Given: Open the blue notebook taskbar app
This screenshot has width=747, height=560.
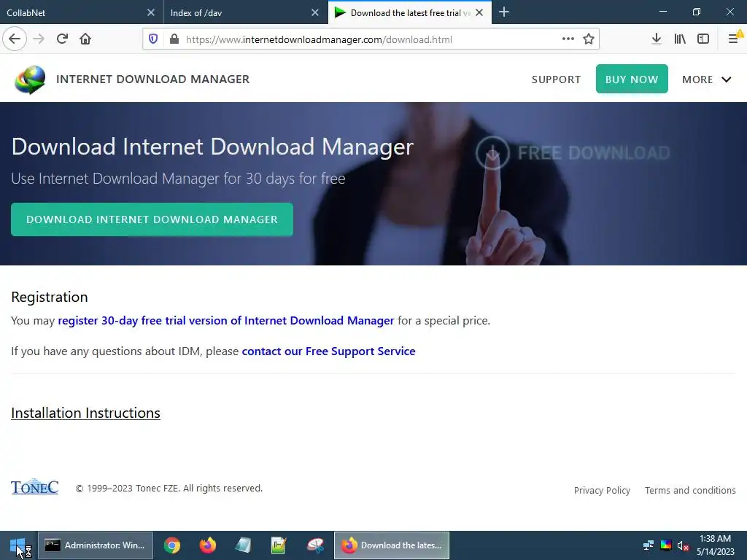Looking at the screenshot, I should click(243, 545).
